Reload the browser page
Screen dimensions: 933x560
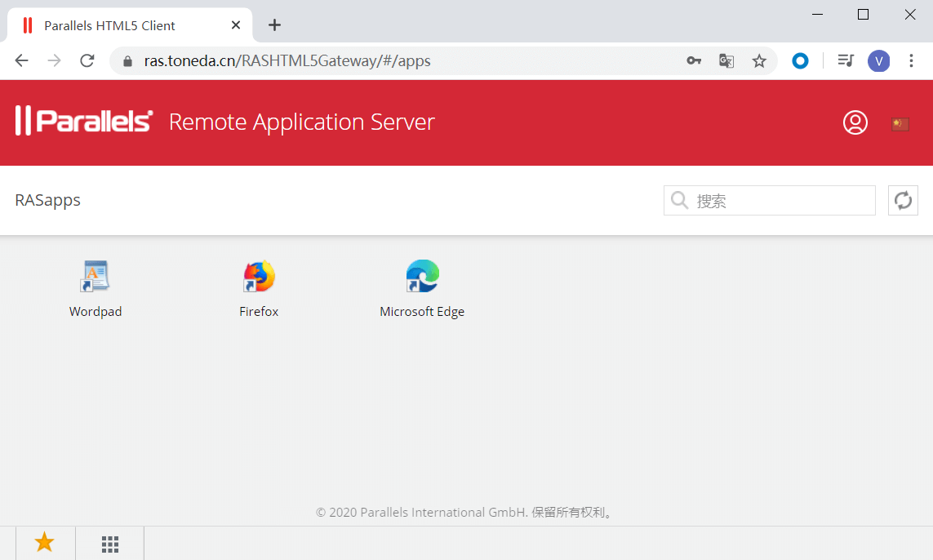87,60
